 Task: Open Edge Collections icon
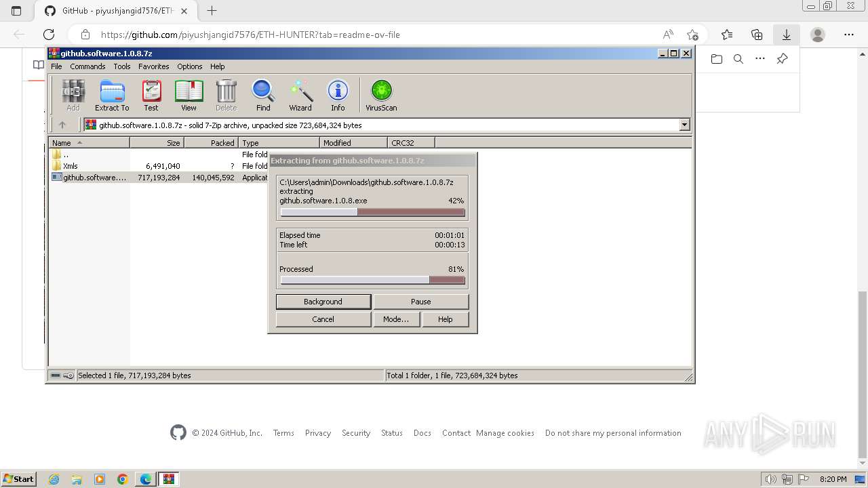(757, 35)
